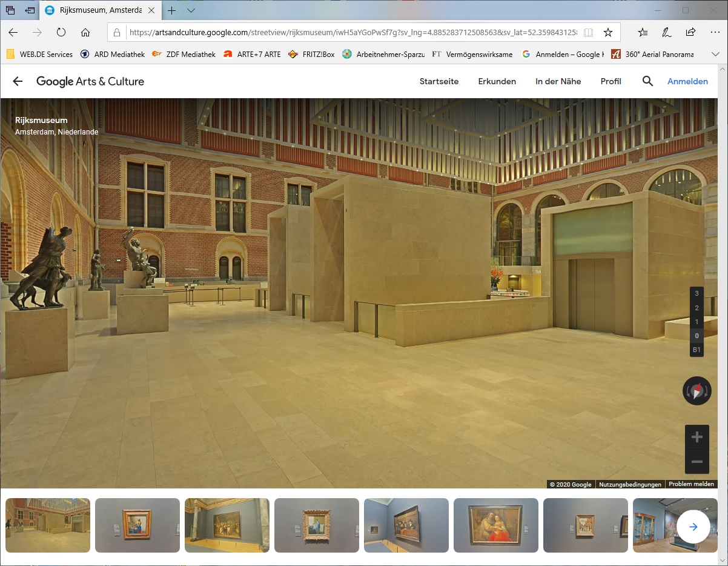Open the browser home page icon
Image resolution: width=728 pixels, height=566 pixels.
click(85, 32)
